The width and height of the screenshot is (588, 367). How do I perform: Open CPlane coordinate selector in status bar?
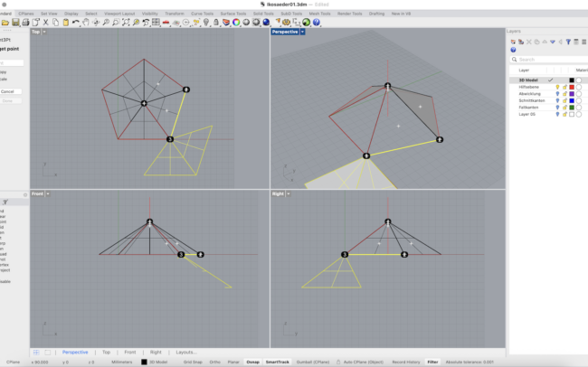13,362
